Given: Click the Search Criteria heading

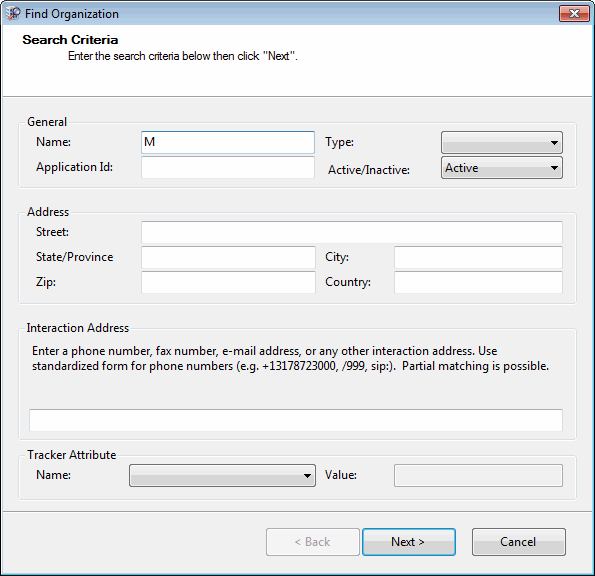Looking at the screenshot, I should [x=70, y=40].
